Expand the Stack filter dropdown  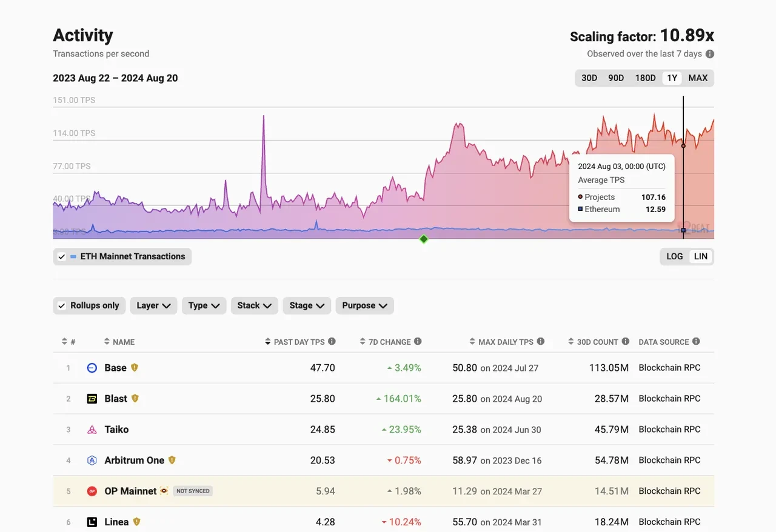click(254, 305)
